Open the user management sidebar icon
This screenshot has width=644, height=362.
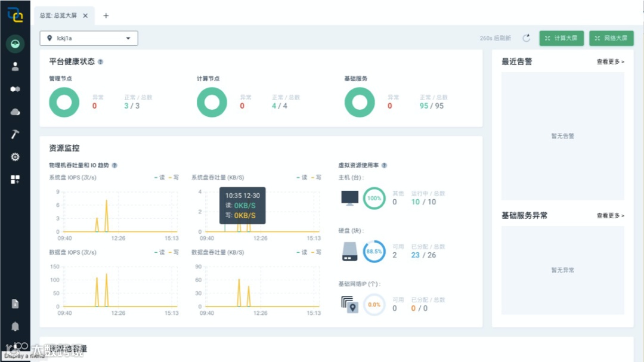[x=15, y=67]
